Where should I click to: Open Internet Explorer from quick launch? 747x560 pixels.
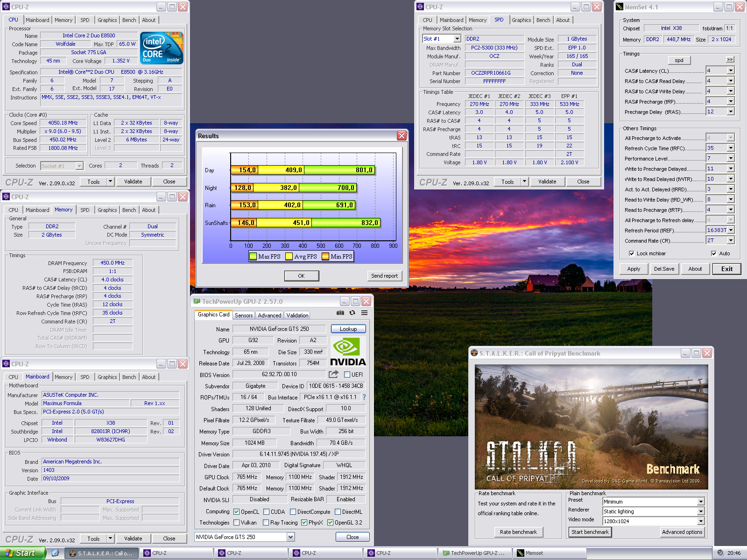[55, 553]
